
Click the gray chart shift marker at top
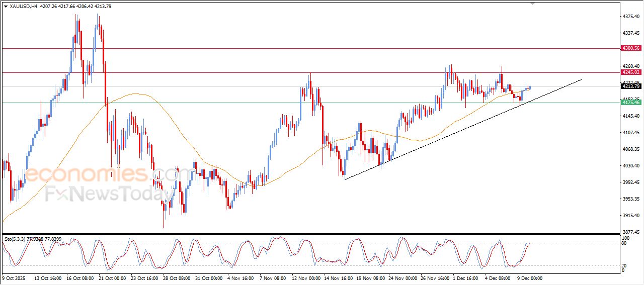(x=533, y=4)
